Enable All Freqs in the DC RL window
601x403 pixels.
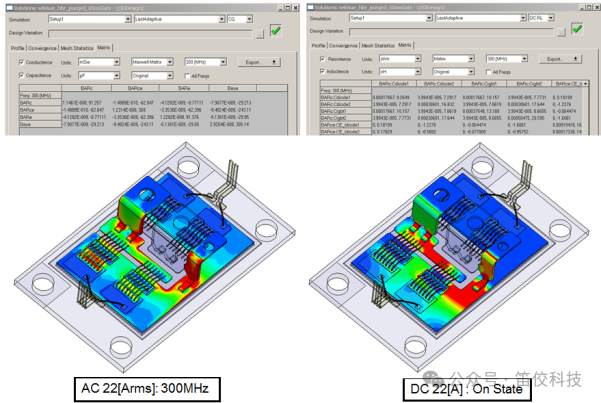pyautogui.click(x=489, y=72)
